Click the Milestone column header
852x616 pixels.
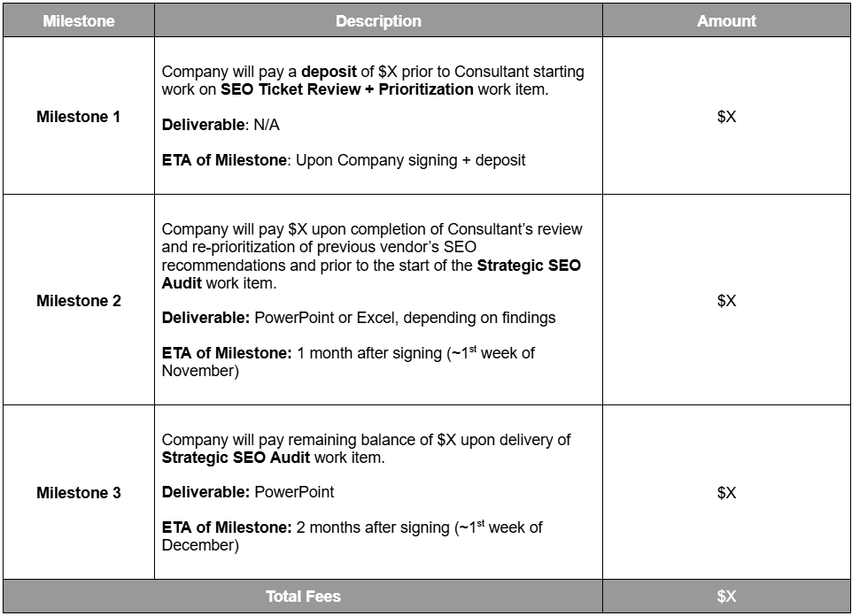tap(79, 21)
